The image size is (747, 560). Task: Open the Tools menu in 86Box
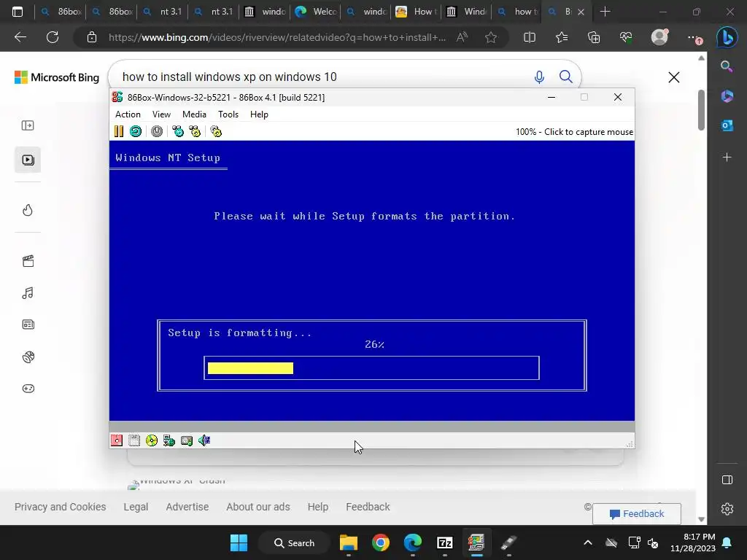[228, 114]
